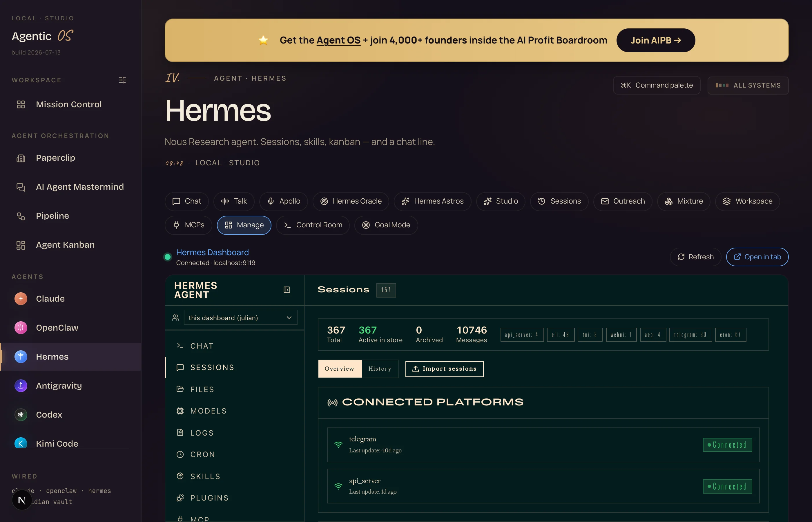Open workspace settings sliders icon
812x522 pixels.
[x=122, y=80]
